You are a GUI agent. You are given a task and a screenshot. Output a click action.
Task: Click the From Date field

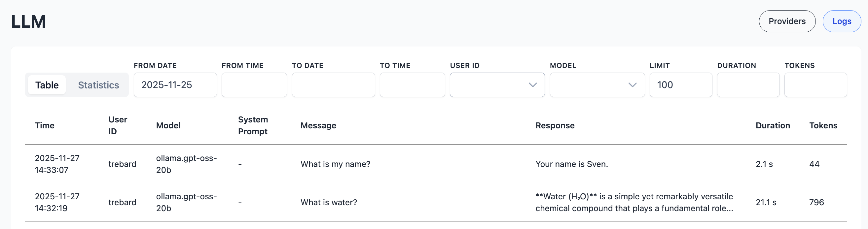[175, 85]
